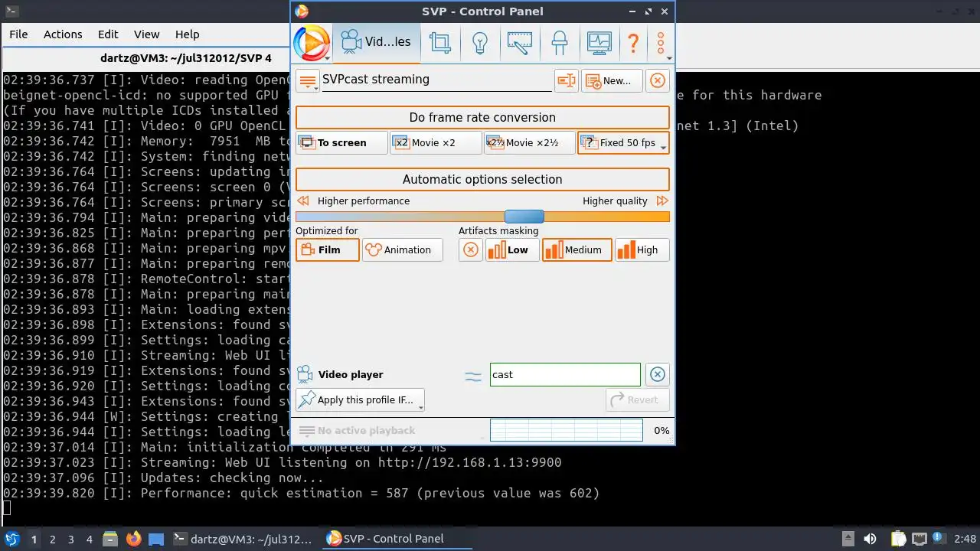Expand the system tray up arrow
The image size is (980, 551).
[848, 539]
